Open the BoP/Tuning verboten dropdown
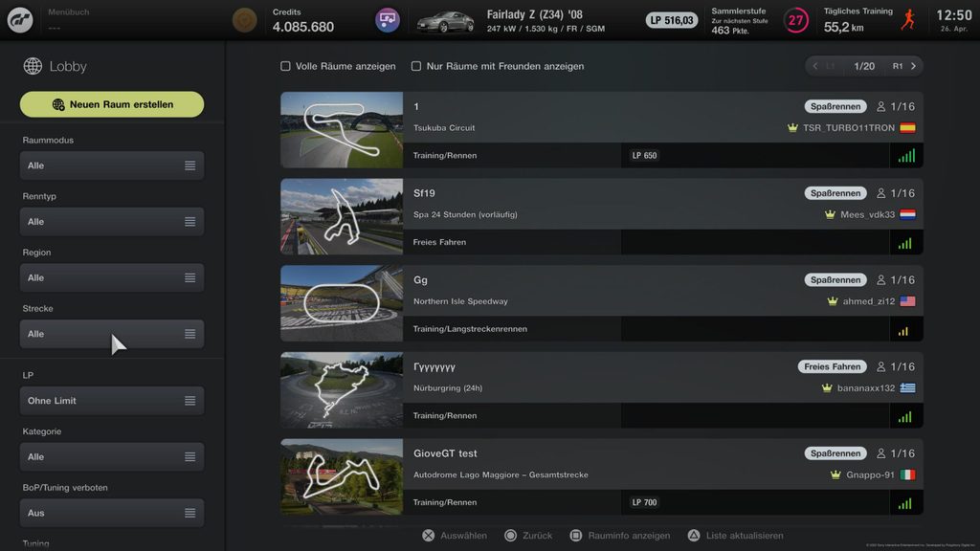980x551 pixels. tap(112, 513)
